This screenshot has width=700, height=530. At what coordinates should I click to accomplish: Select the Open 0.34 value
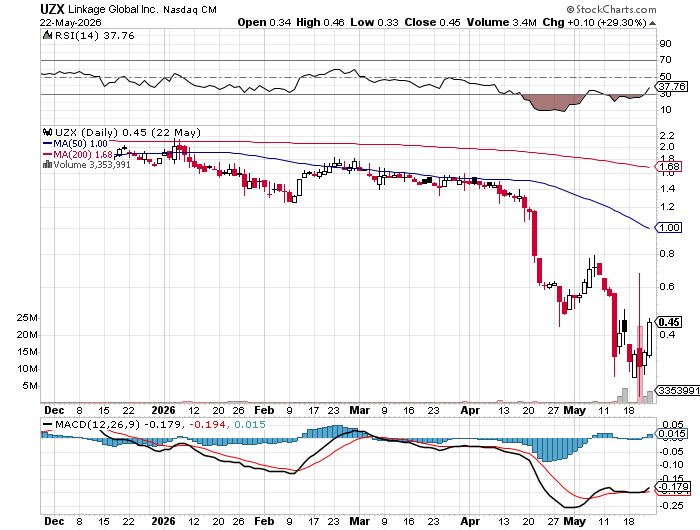click(x=264, y=22)
